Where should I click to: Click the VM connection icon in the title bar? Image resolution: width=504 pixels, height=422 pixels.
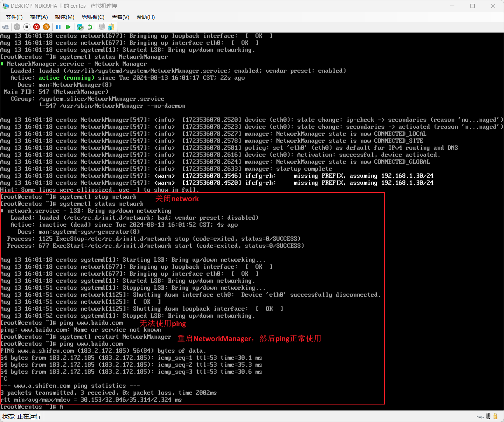click(x=6, y=6)
